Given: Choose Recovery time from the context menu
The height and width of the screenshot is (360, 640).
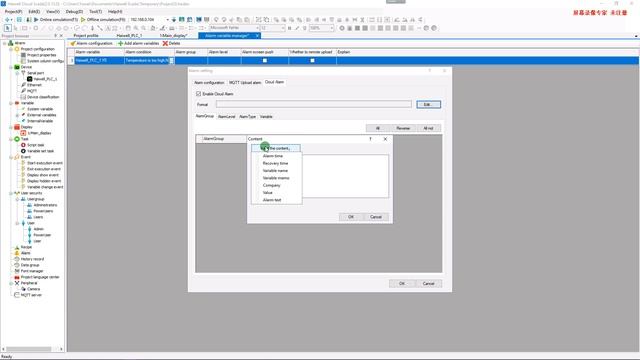Looking at the screenshot, I should point(275,163).
